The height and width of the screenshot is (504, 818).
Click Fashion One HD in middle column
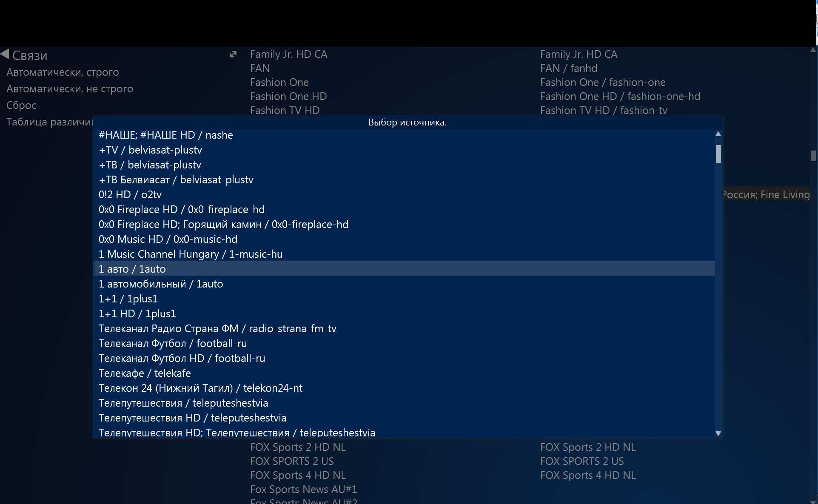pyautogui.click(x=288, y=97)
